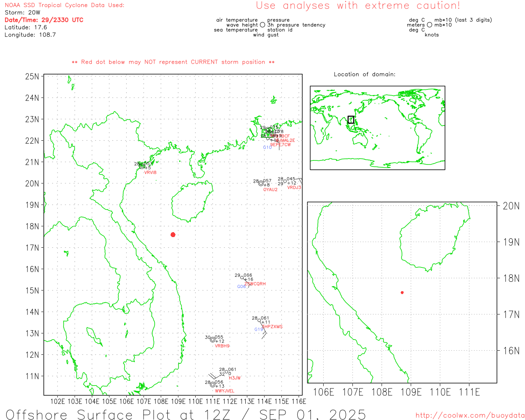The width and height of the screenshot is (525, 420).
Task: Click the H3JW station id label
Action: (235, 378)
